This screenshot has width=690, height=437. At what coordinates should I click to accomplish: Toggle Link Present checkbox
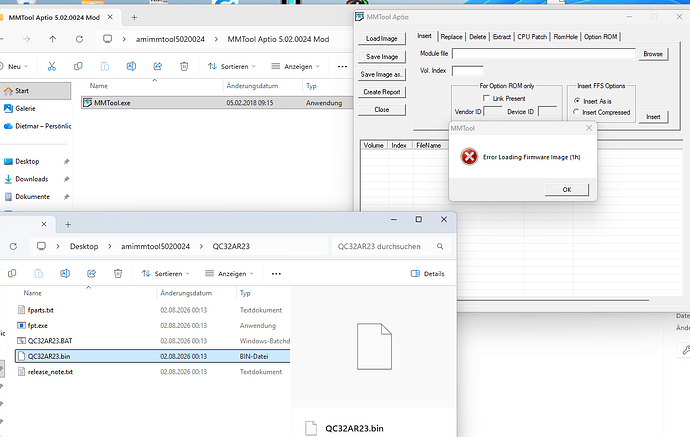pos(486,98)
